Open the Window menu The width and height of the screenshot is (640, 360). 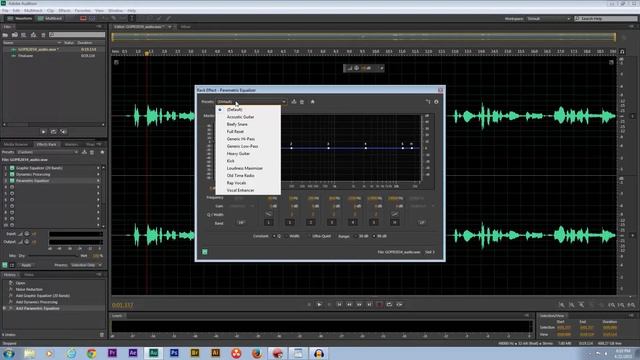116,11
